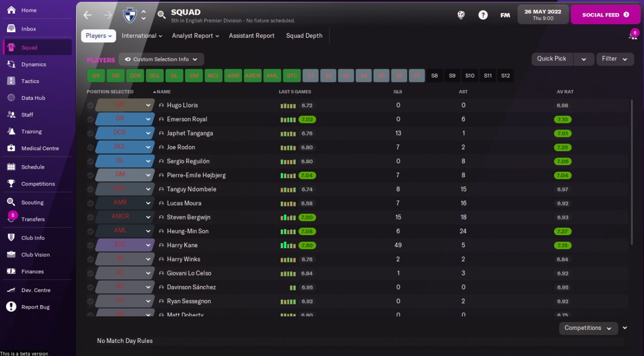The width and height of the screenshot is (644, 356).
Task: Open GK position dropdown for Hugo Lloris
Action: tap(148, 105)
